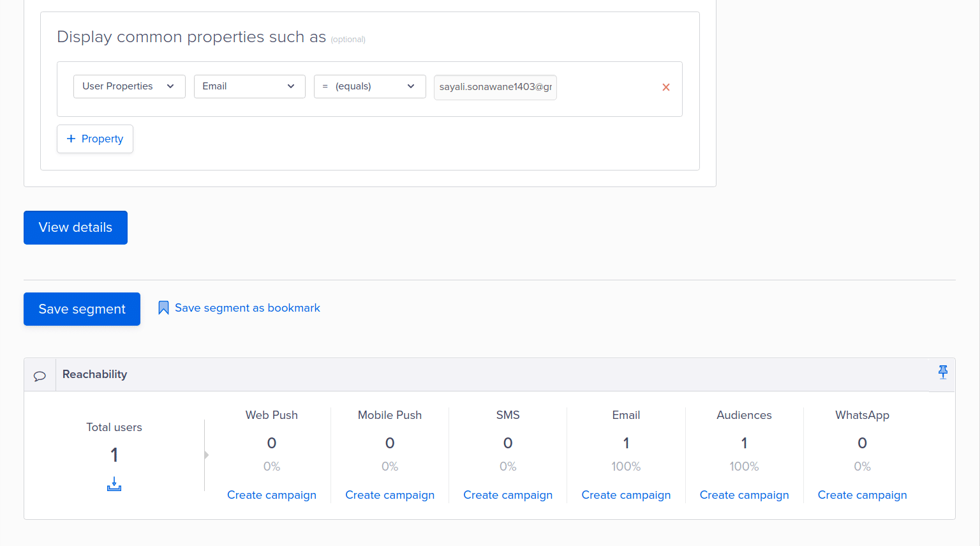Click the speech bubble icon beside Reachability
The width and height of the screenshot is (980, 546).
tap(40, 375)
